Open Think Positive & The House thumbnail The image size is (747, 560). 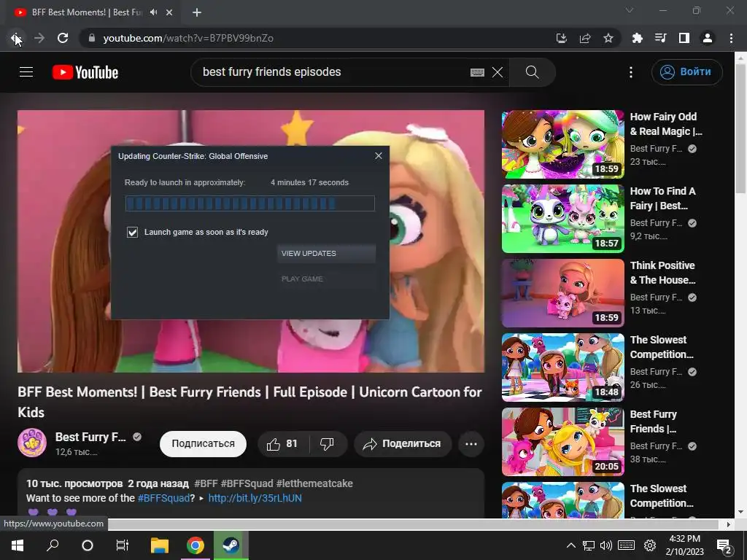(562, 293)
